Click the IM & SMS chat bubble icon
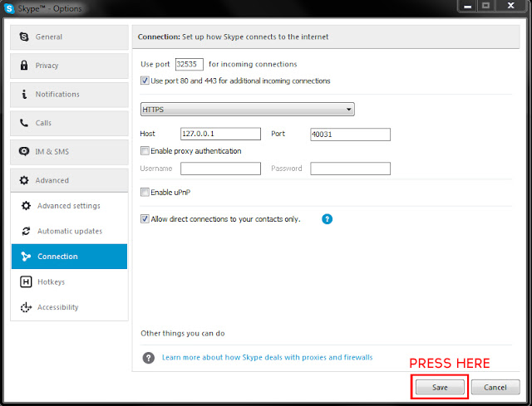Viewport: 532px width, 406px height. click(x=24, y=151)
